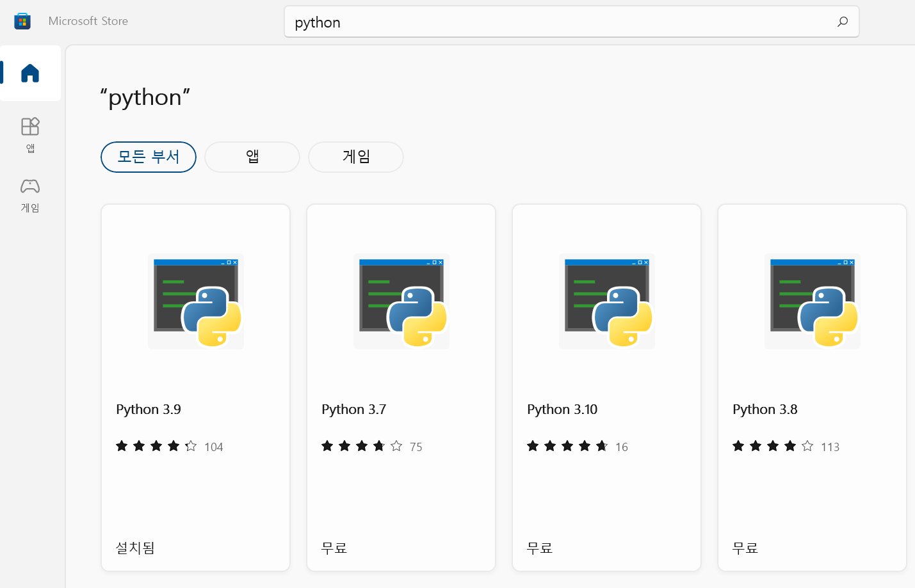Click the 104 review count

point(214,447)
